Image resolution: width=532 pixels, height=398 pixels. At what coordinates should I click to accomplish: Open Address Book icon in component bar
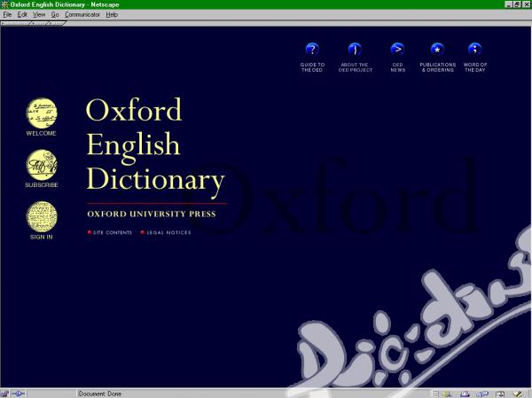tap(500, 394)
